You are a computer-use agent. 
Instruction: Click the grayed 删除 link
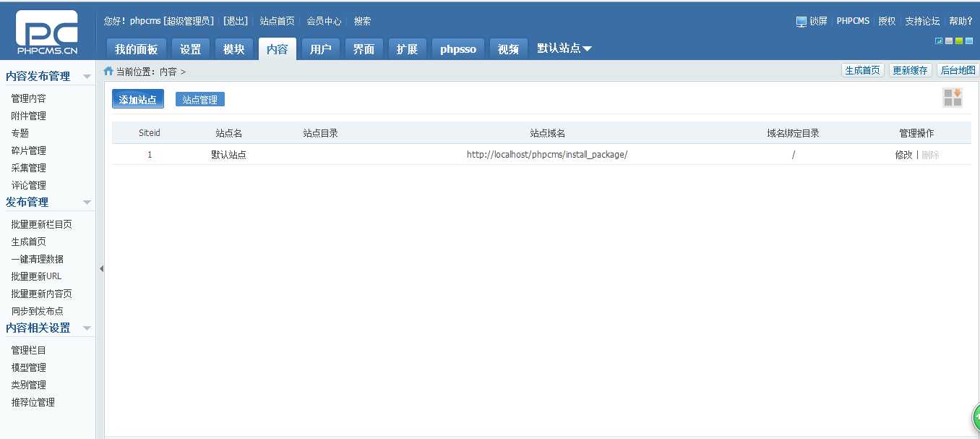930,155
